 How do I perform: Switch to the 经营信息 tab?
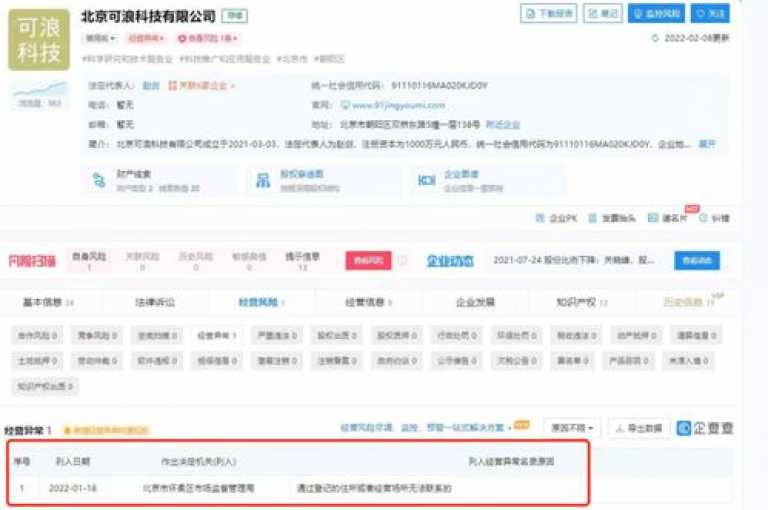(x=368, y=302)
